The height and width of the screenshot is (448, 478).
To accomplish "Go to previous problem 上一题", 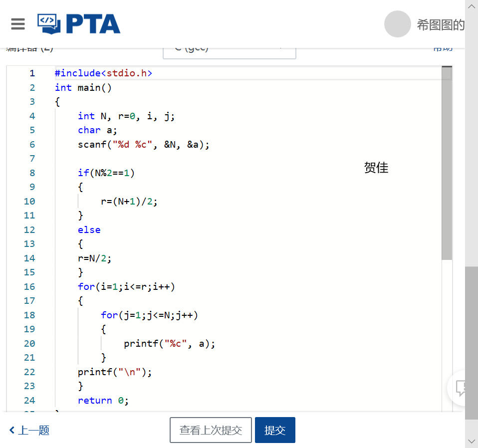I will (33, 430).
